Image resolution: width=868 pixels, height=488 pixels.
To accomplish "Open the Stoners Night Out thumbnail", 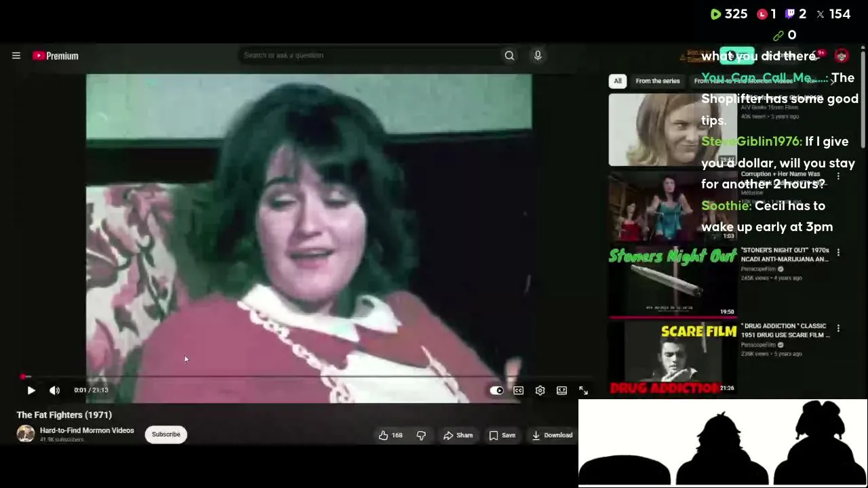I will [x=673, y=281].
